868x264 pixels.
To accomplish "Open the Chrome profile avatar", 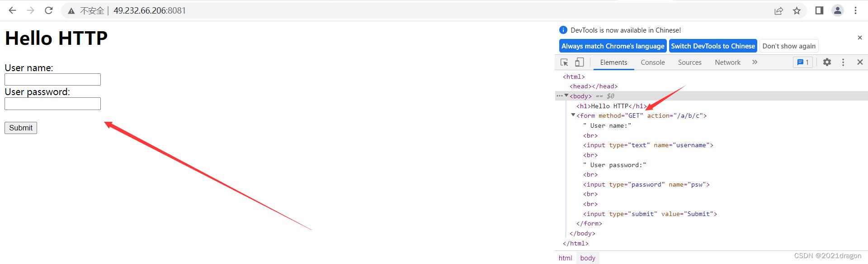I will coord(837,10).
